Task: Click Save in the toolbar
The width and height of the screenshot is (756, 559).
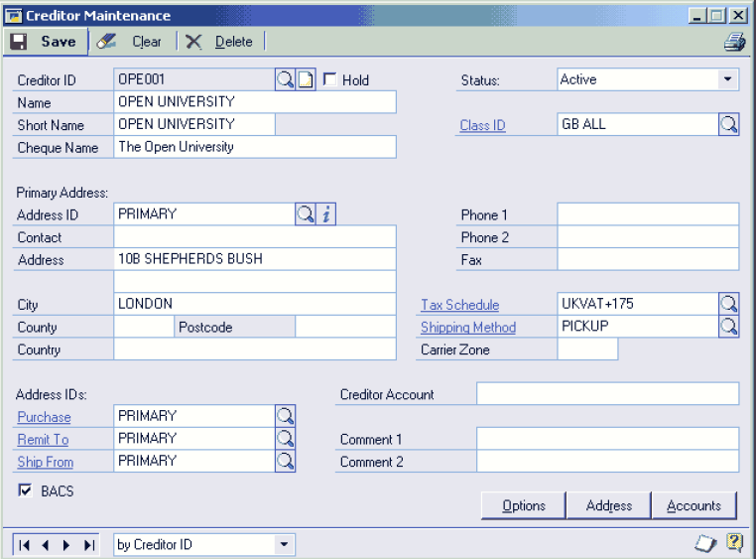Action: coord(47,42)
